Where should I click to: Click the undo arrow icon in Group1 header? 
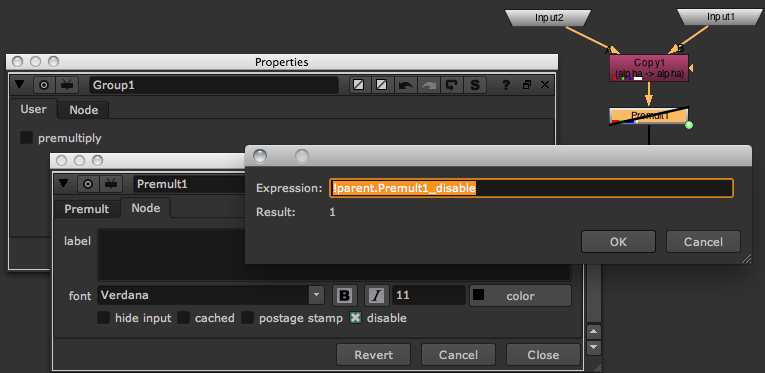(x=405, y=85)
